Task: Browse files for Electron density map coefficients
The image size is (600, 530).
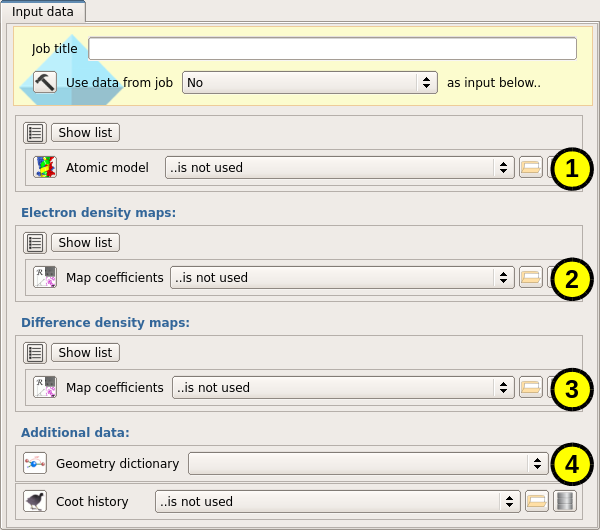Action: [531, 278]
